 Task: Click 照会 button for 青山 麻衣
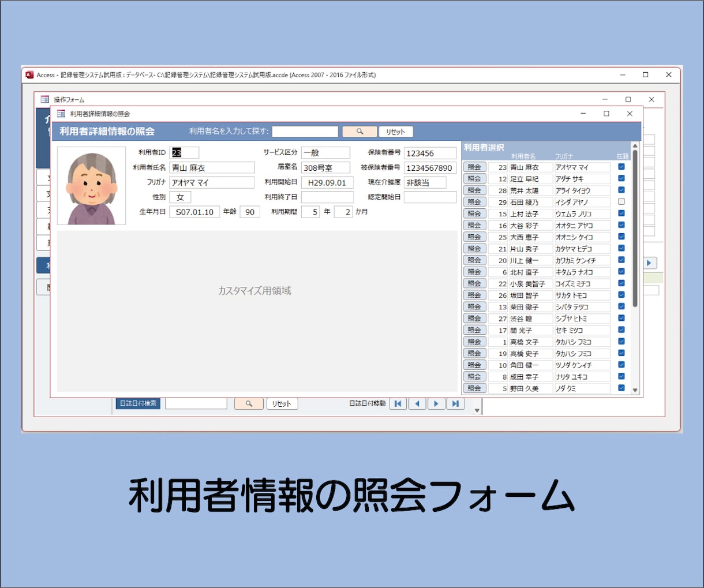coord(474,167)
